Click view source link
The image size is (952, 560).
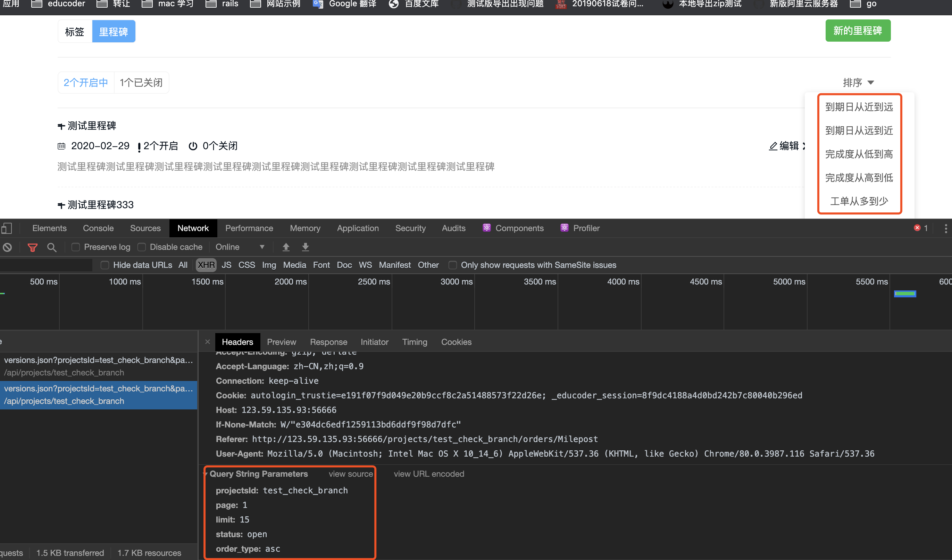pyautogui.click(x=351, y=474)
